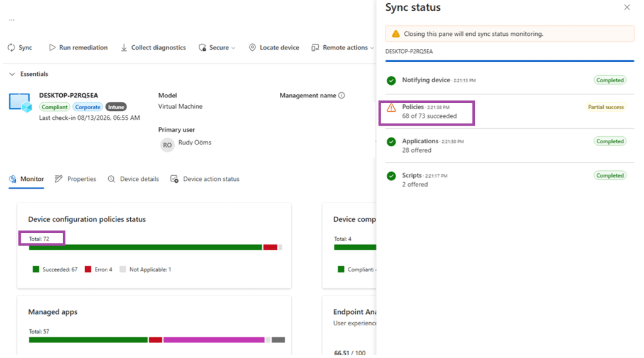Click Completed badge on Scripts row

(610, 175)
